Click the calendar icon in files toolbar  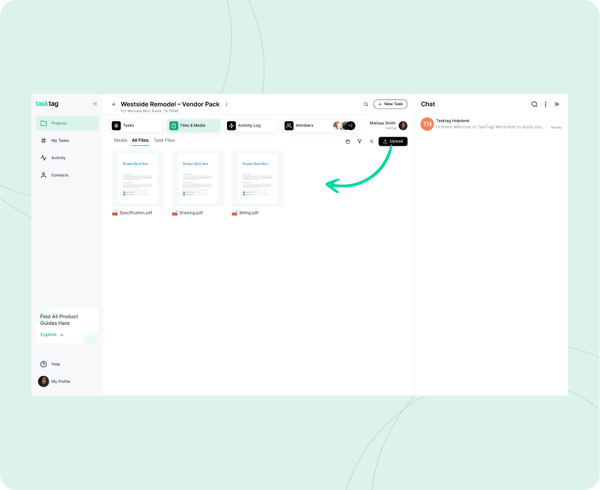tap(348, 141)
